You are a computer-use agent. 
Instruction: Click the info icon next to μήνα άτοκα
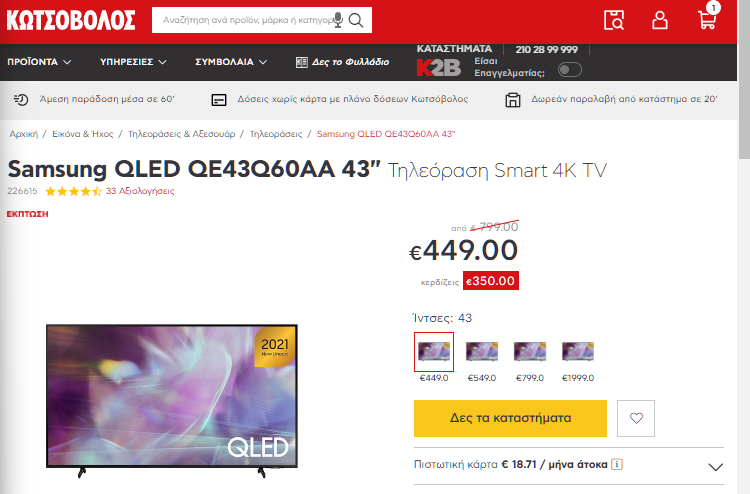617,464
